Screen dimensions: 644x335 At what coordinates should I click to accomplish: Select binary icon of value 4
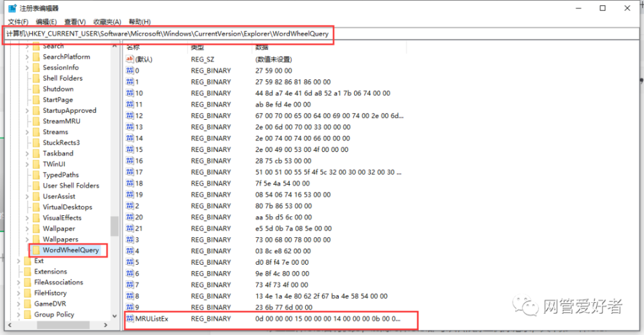(x=130, y=251)
